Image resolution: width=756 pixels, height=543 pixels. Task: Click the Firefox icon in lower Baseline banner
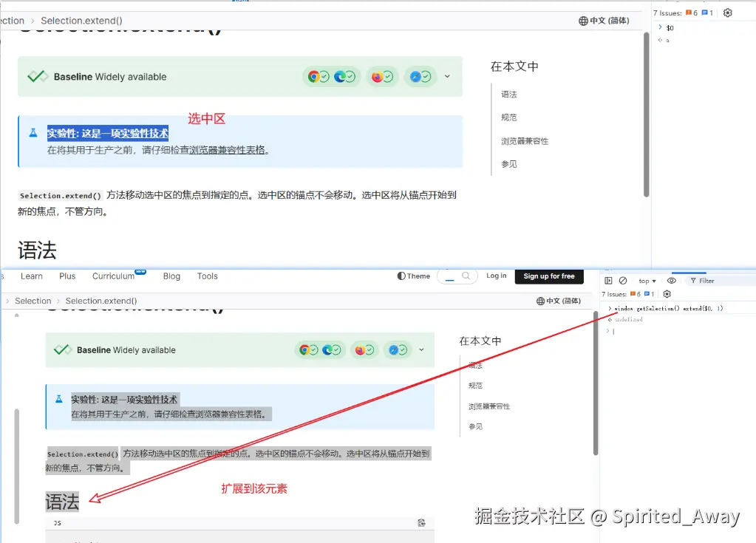click(360, 349)
